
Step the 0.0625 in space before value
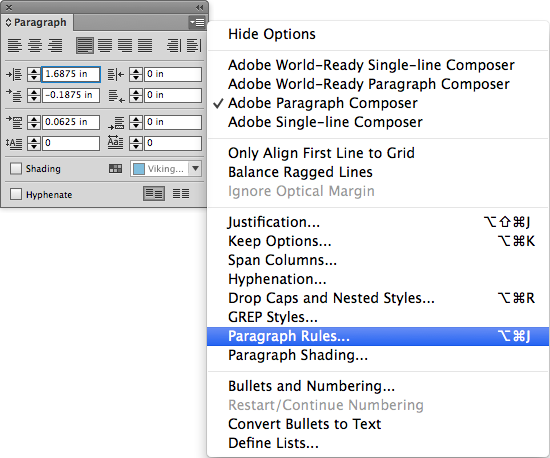[34, 122]
